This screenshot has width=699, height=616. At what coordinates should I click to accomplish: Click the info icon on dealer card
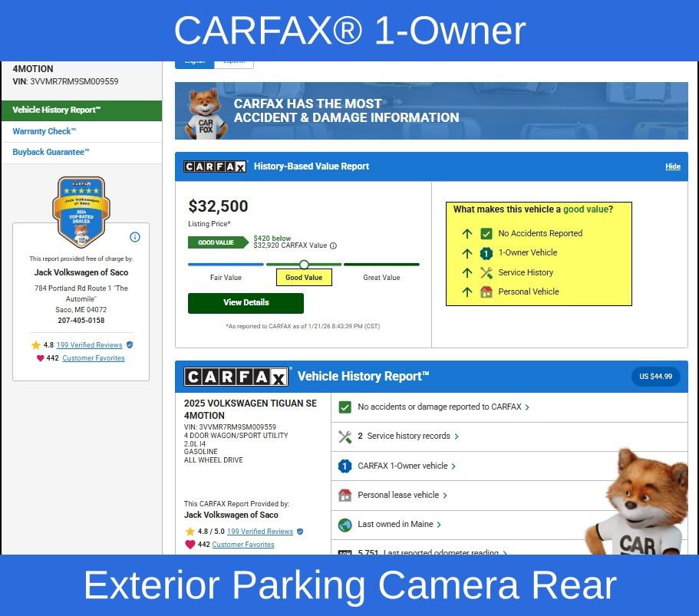(x=135, y=237)
